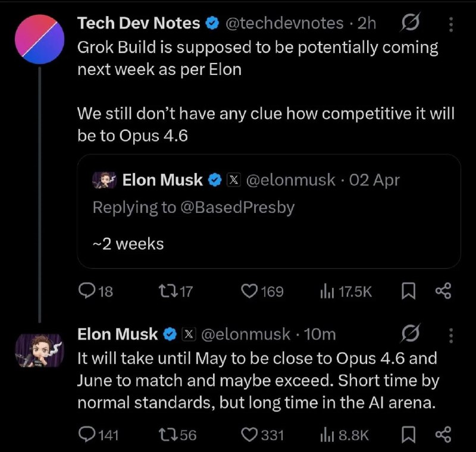The height and width of the screenshot is (452, 476).
Task: Bookmark the Tech Dev Notes post
Action: 410,291
